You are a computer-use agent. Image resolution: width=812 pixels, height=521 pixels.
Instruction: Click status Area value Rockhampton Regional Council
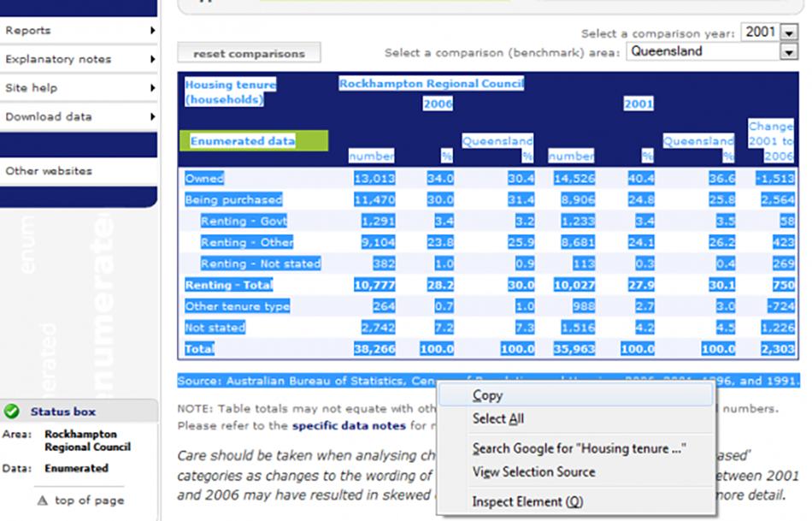point(87,440)
